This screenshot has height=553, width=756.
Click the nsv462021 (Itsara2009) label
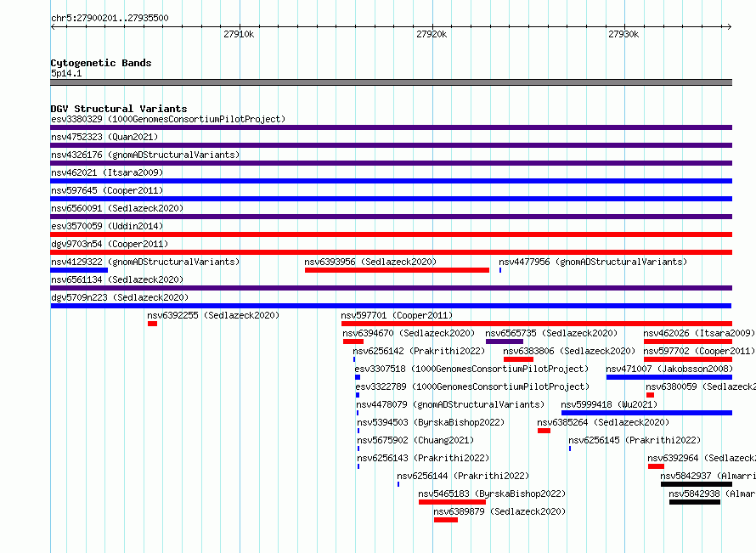click(107, 172)
